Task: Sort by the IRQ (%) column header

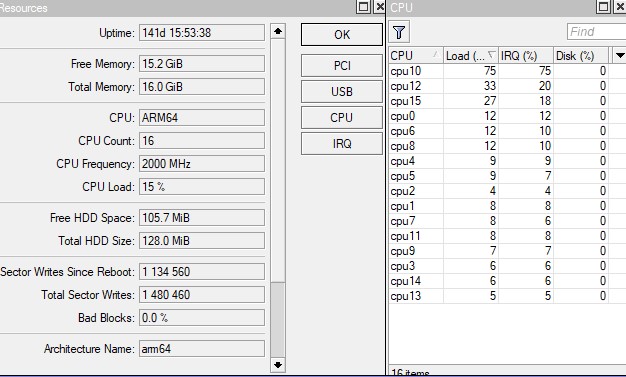Action: point(526,56)
